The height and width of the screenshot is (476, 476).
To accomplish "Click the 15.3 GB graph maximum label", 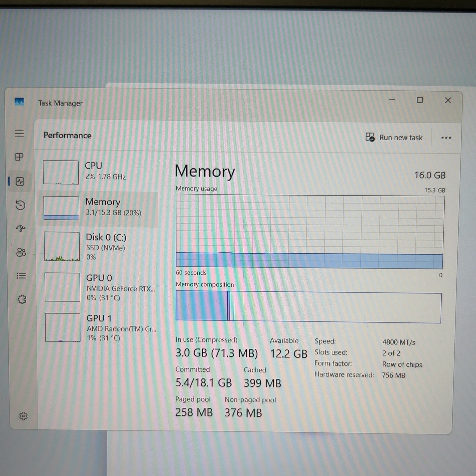I will (x=434, y=190).
